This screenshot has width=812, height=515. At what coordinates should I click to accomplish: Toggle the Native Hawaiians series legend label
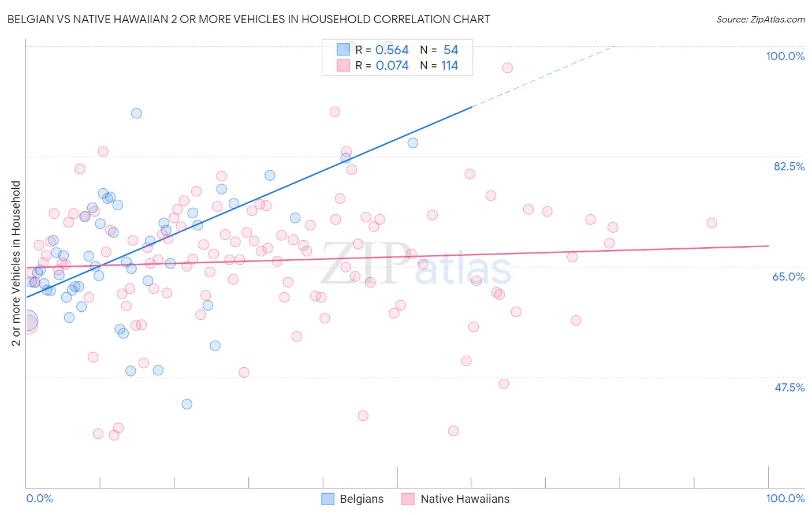[465, 499]
